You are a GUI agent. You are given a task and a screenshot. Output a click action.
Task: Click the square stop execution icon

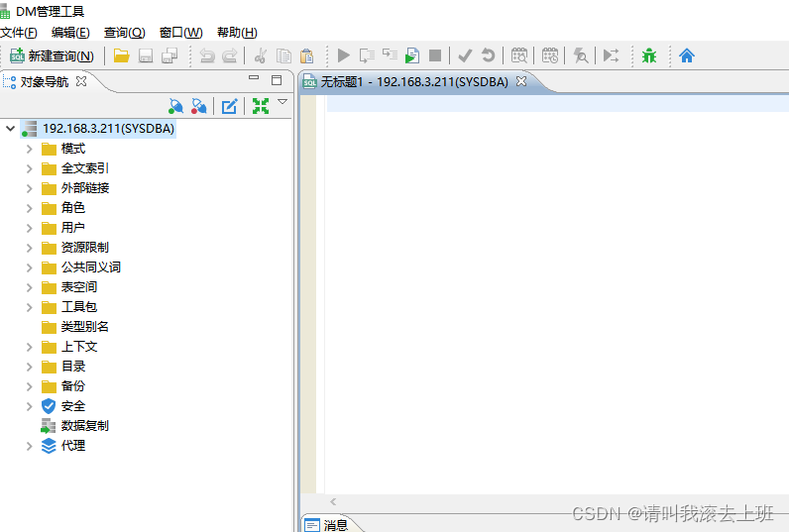tap(435, 55)
